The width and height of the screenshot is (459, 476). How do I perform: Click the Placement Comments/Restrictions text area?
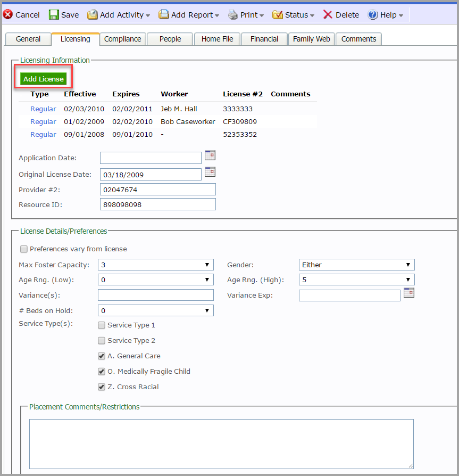(x=221, y=444)
